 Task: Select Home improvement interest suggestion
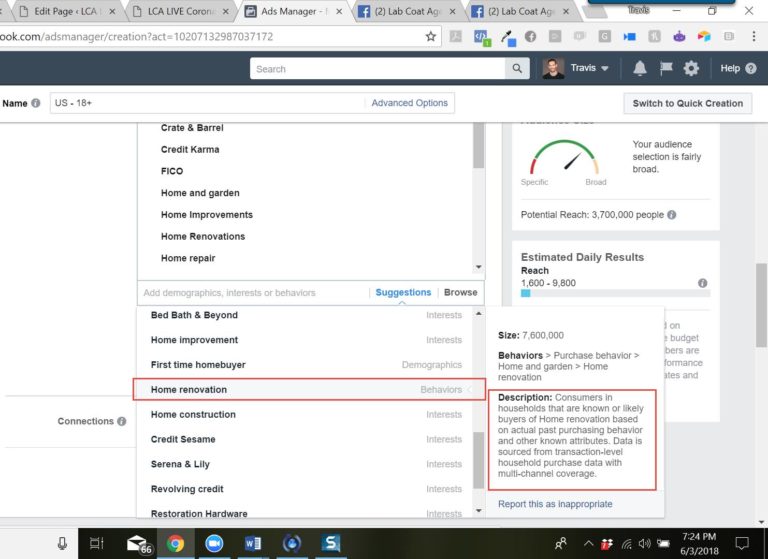click(306, 340)
